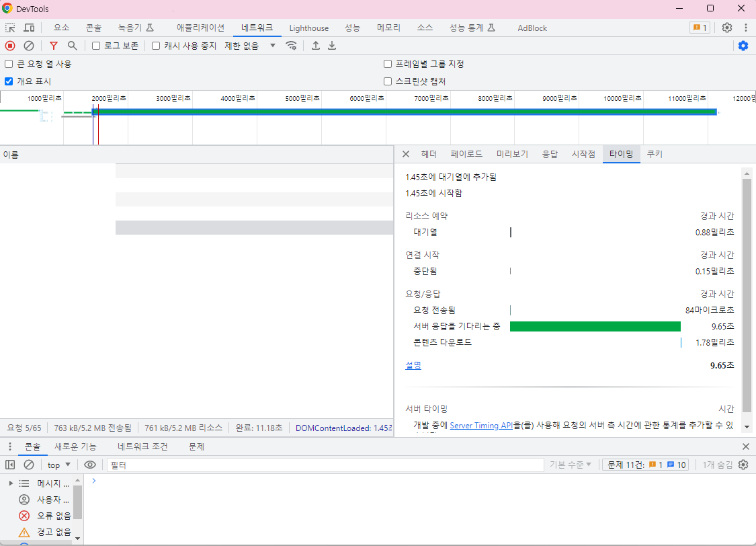The width and height of the screenshot is (756, 546).
Task: Focus the console 필터 input field
Action: click(325, 465)
